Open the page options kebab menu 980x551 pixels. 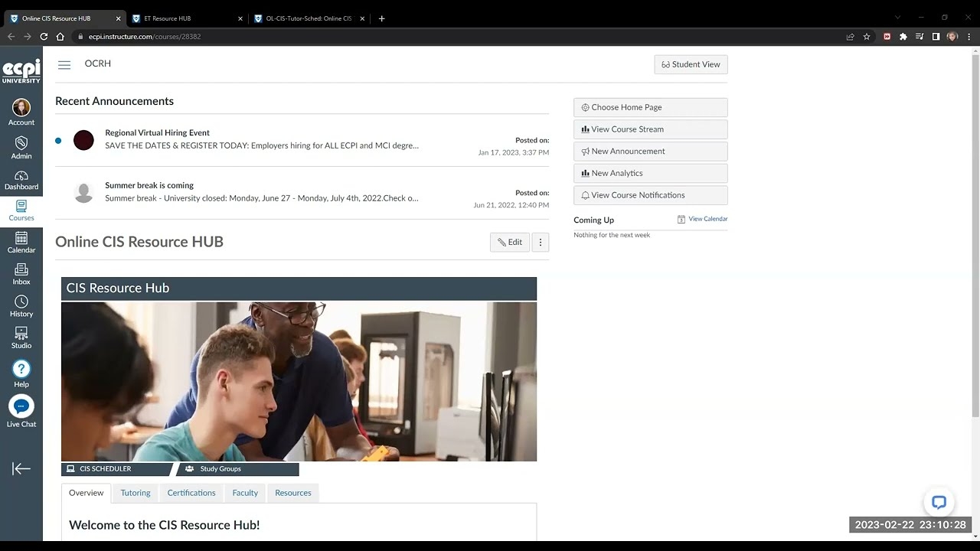tap(540, 243)
